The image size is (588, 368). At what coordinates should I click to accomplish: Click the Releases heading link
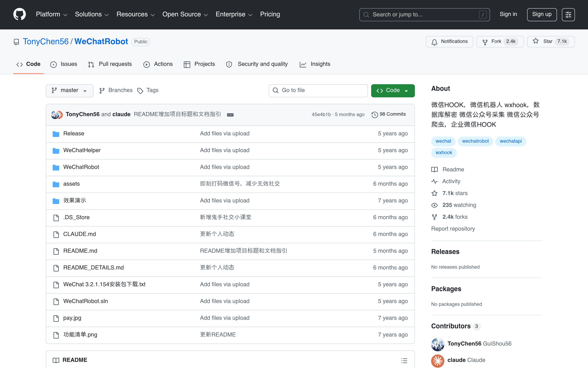coord(445,252)
